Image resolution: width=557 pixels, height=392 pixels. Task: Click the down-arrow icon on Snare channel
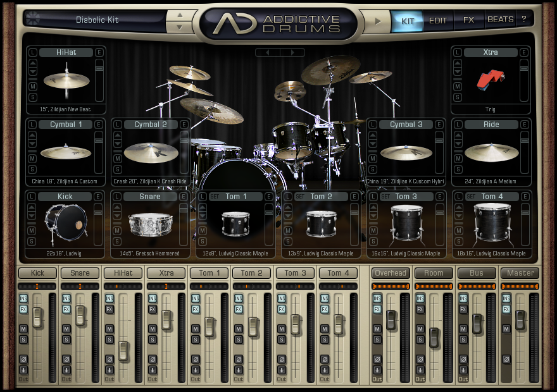pos(66,370)
